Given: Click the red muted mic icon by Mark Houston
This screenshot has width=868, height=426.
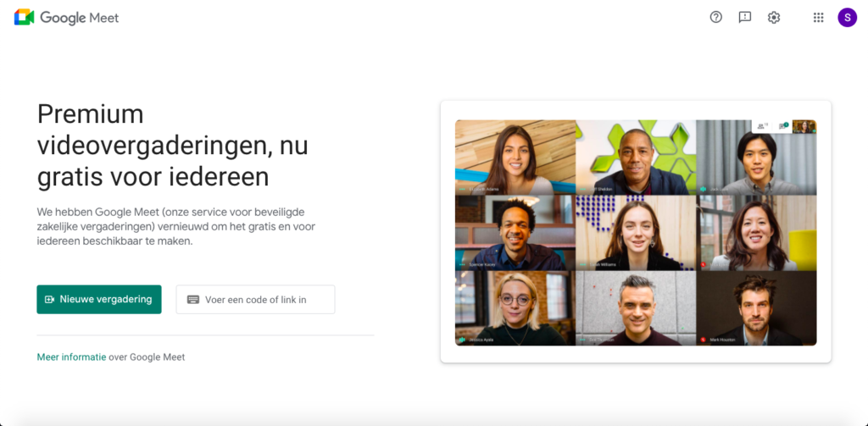Looking at the screenshot, I should (x=703, y=339).
